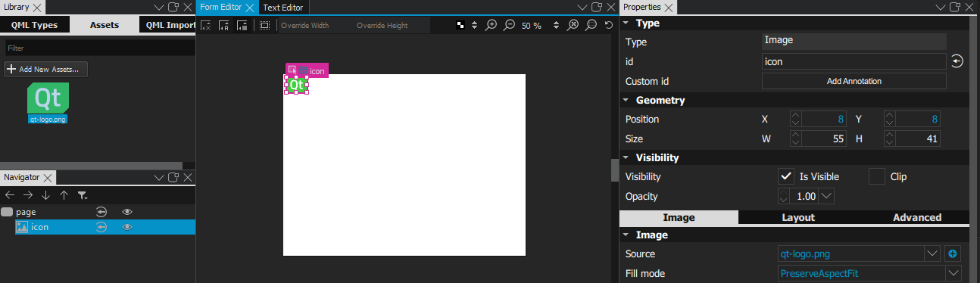Reset the Form Editor view
Screen dimensions: 980x283
pyautogui.click(x=609, y=25)
